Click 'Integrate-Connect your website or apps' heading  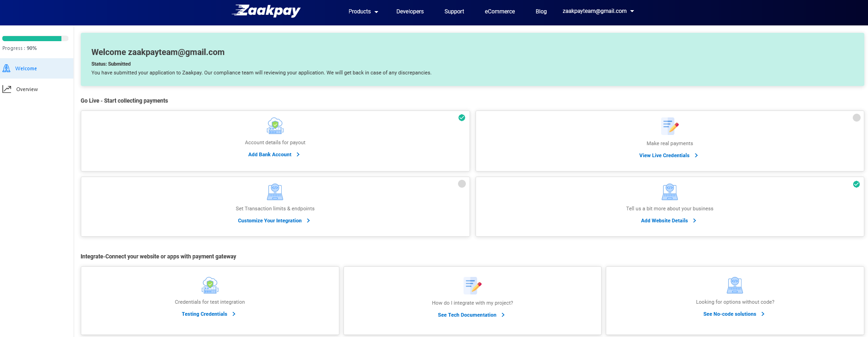pyautogui.click(x=158, y=256)
